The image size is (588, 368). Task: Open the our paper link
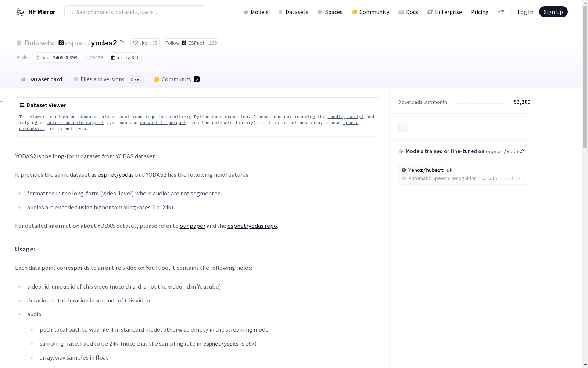pos(193,226)
